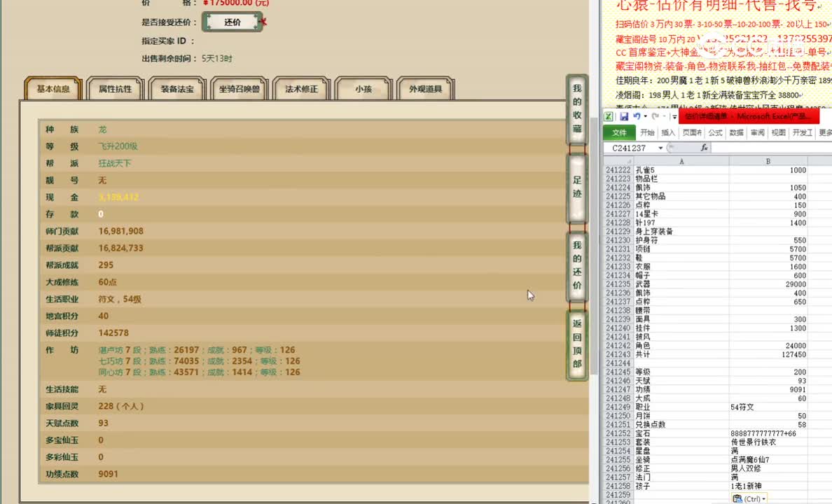Viewport: 832px width, 504px height.
Task: Open the 我的还价 side button
Action: click(x=577, y=265)
